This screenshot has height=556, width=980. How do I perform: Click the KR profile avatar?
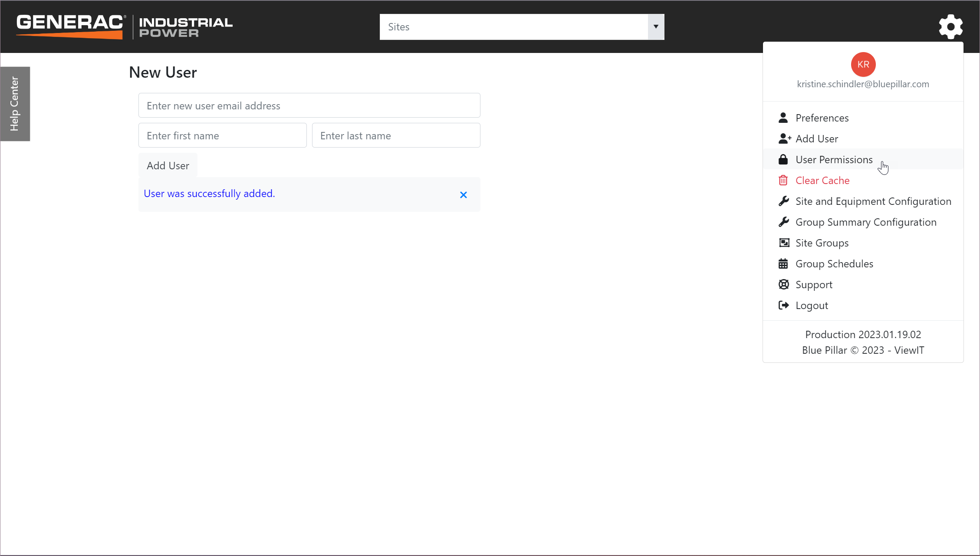tap(863, 65)
